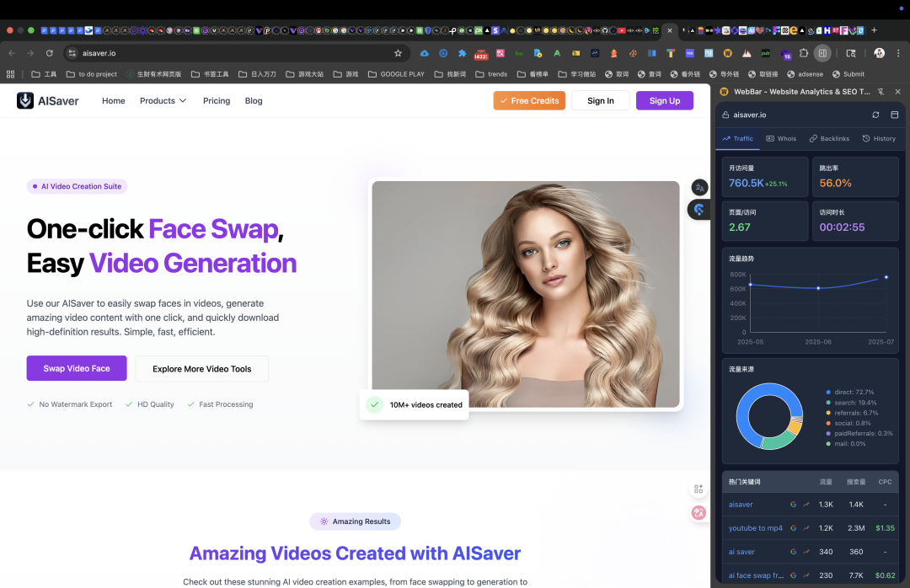The height and width of the screenshot is (588, 910).
Task: Switch to the History tab
Action: tap(879, 139)
